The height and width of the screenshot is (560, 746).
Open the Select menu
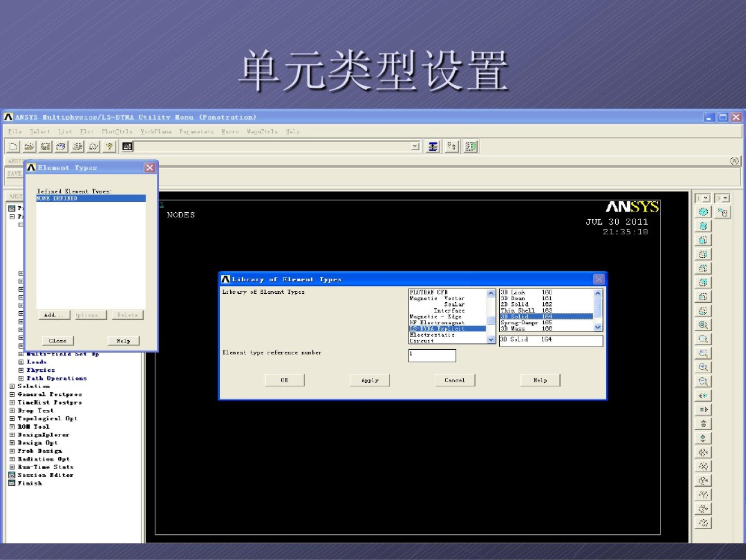pos(40,131)
